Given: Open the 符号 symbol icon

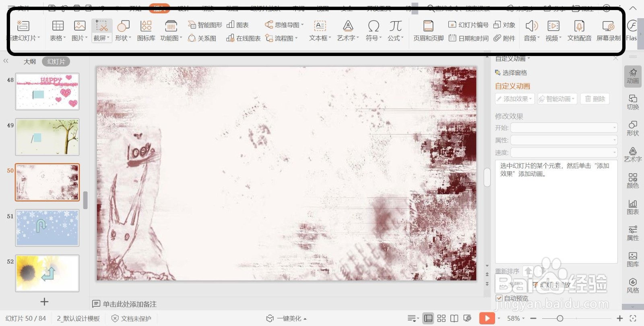Looking at the screenshot, I should coord(374,26).
